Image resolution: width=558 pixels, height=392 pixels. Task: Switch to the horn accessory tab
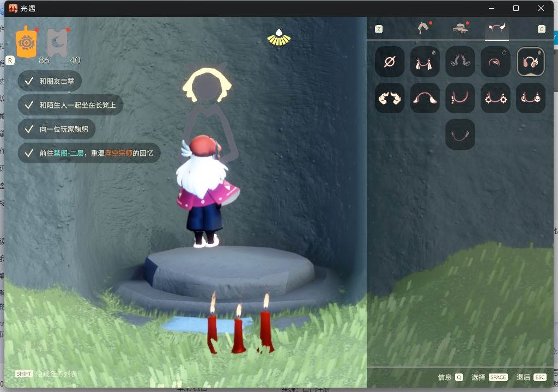coord(497,28)
